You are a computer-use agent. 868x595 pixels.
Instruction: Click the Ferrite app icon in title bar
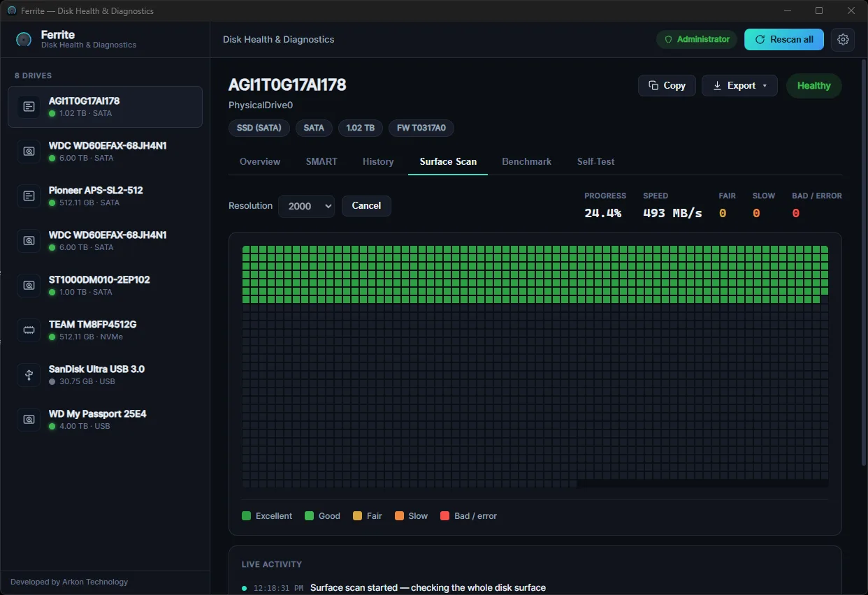(11, 11)
